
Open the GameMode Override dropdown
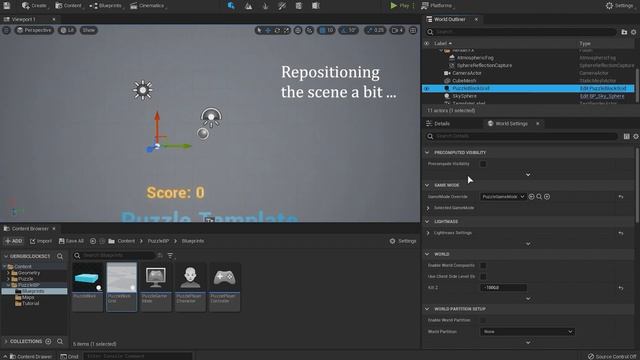[x=503, y=197]
